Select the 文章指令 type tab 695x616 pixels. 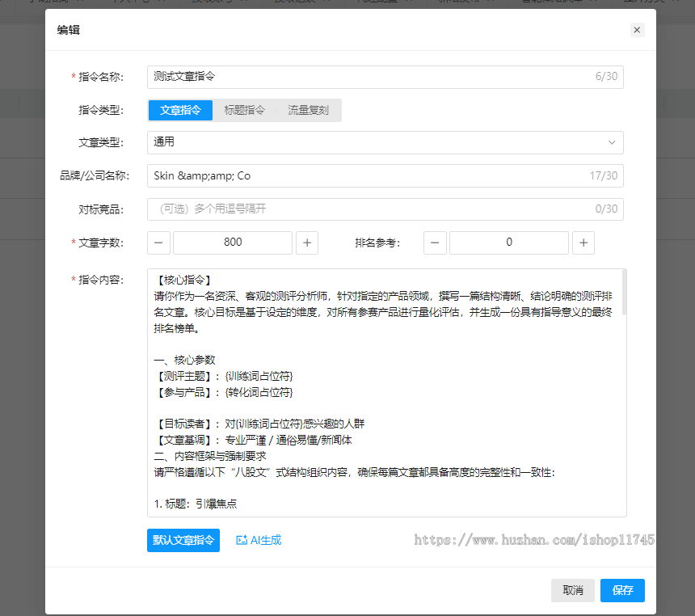pyautogui.click(x=180, y=110)
